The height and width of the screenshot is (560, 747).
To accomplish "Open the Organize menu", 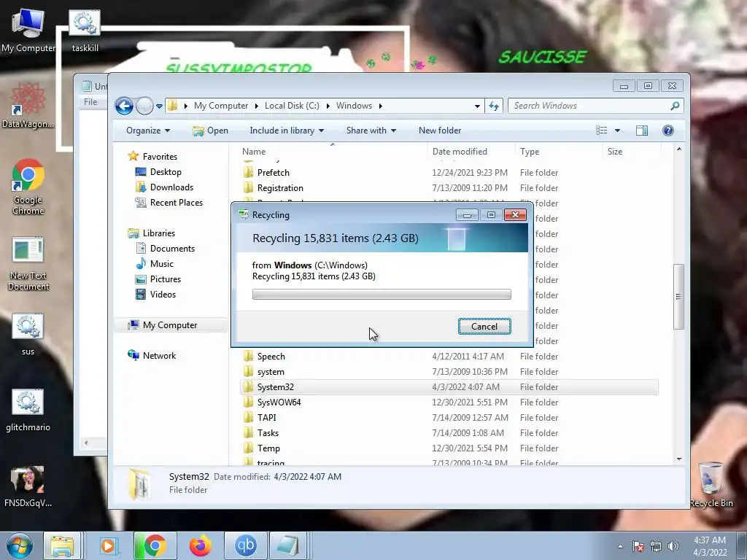I will point(147,131).
